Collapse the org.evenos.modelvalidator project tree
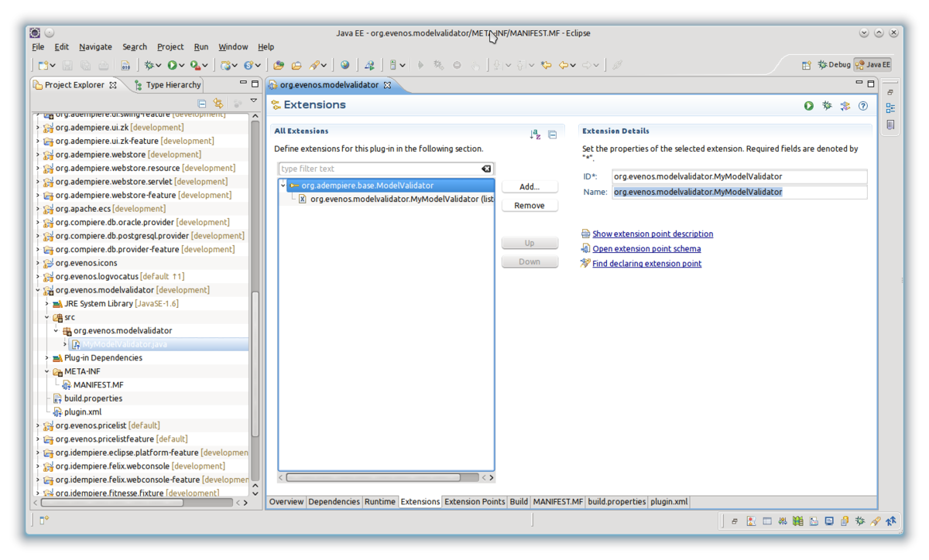 point(38,291)
